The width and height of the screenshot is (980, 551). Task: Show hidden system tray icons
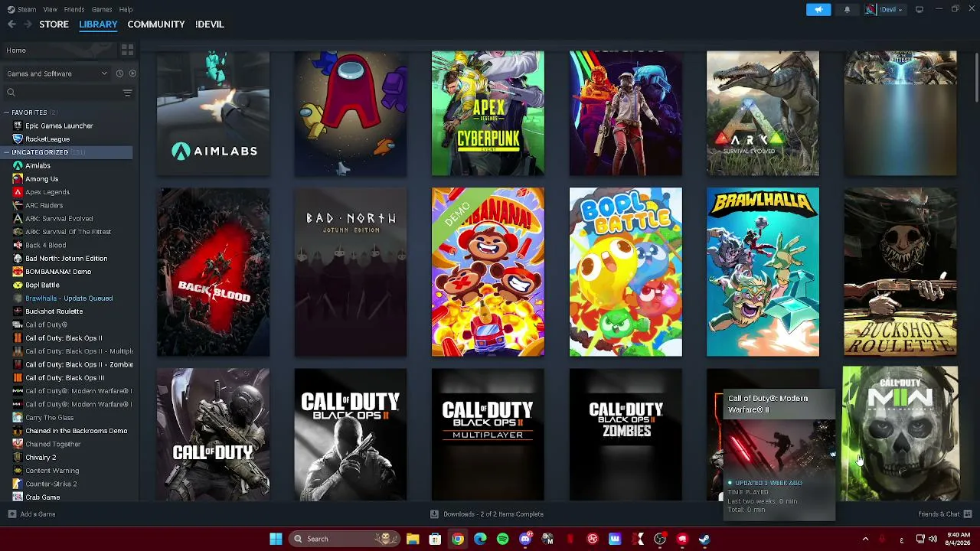(865, 539)
